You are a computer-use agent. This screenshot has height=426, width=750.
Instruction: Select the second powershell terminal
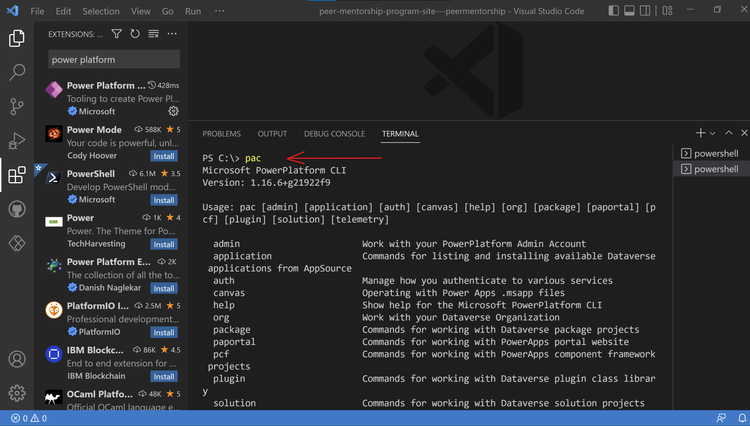(x=711, y=169)
